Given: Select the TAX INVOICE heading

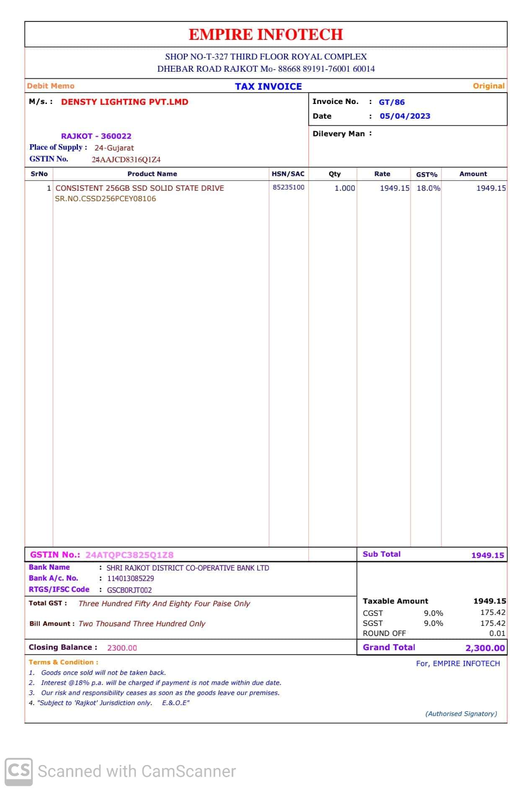Looking at the screenshot, I should (268, 86).
